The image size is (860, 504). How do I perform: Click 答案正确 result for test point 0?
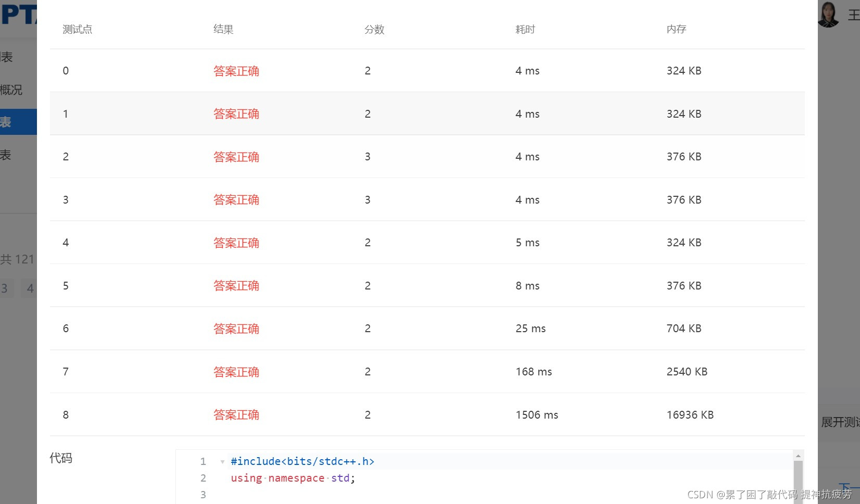point(236,71)
